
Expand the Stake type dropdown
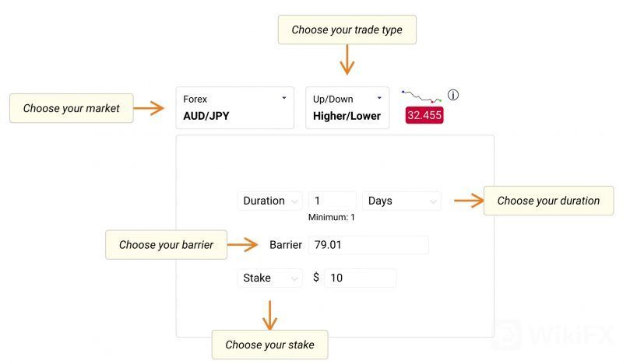[x=269, y=278]
